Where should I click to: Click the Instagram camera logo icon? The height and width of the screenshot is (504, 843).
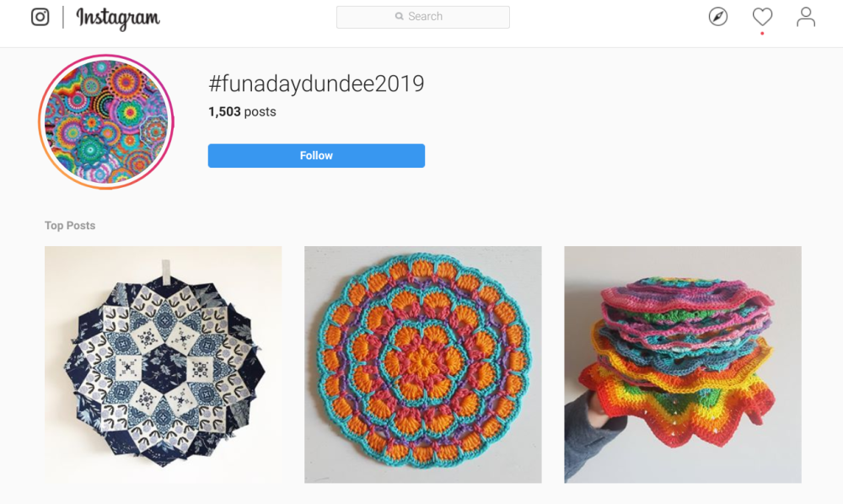click(40, 17)
